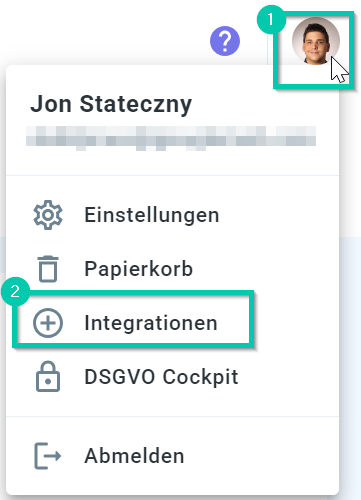Image resolution: width=361 pixels, height=500 pixels.
Task: Open the Einstellungen menu entry
Action: pyautogui.click(x=152, y=215)
